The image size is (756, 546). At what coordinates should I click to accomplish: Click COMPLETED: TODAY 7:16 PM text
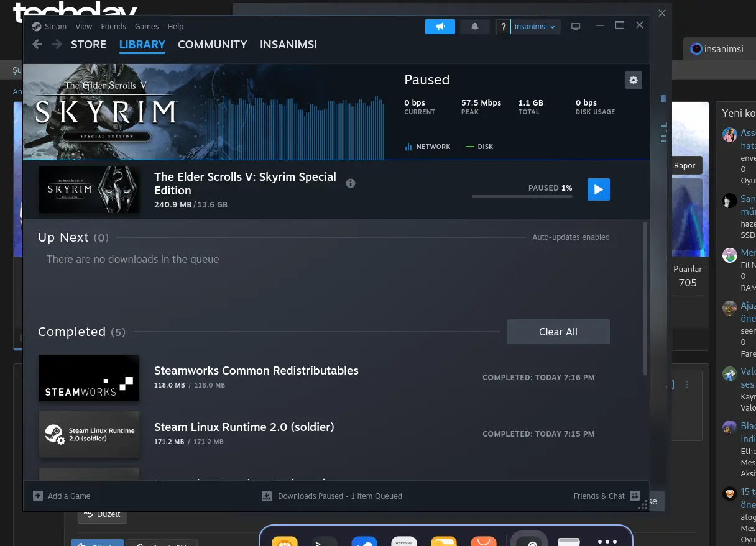[x=538, y=378]
